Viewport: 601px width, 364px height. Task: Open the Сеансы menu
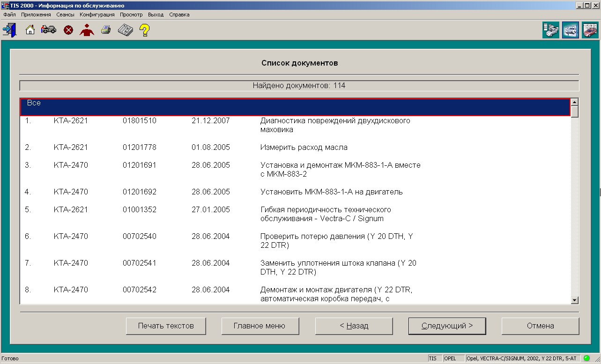tap(65, 15)
